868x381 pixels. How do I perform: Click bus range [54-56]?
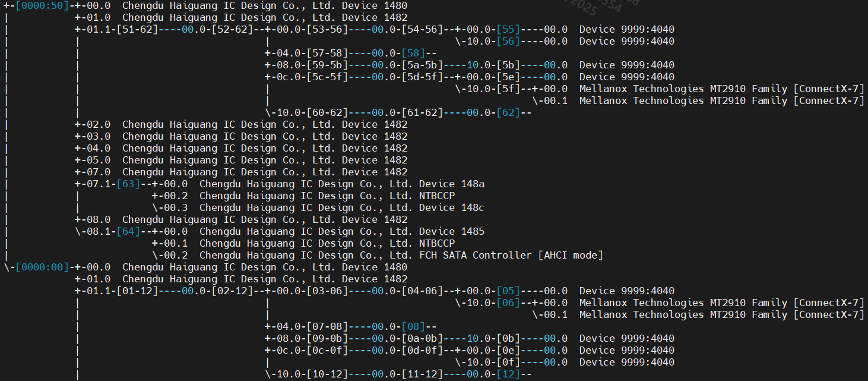tap(422, 29)
